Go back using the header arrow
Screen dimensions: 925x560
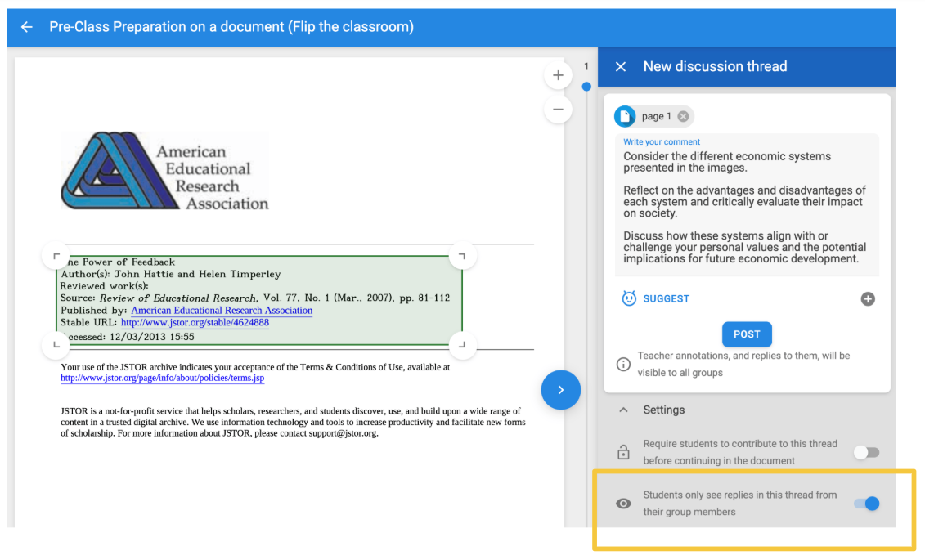click(x=26, y=27)
